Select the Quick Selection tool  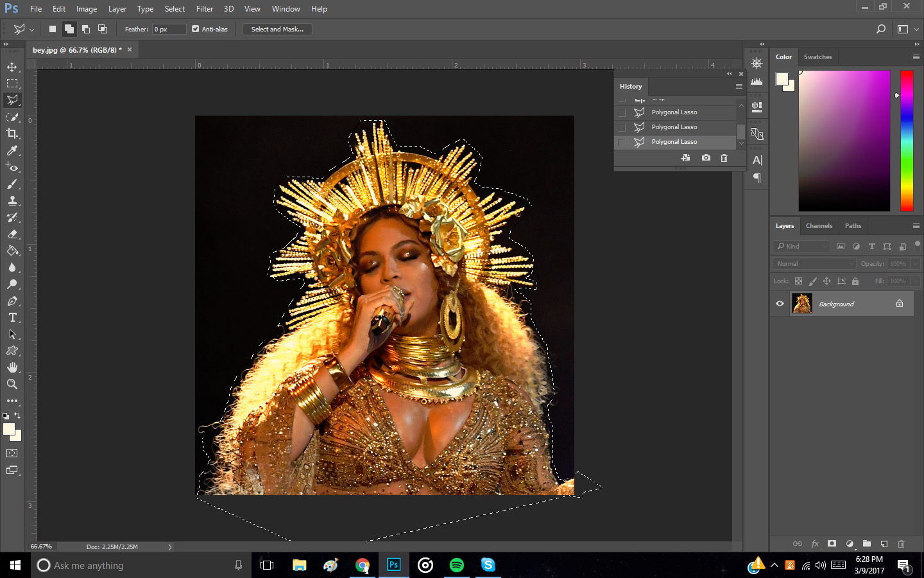[12, 117]
